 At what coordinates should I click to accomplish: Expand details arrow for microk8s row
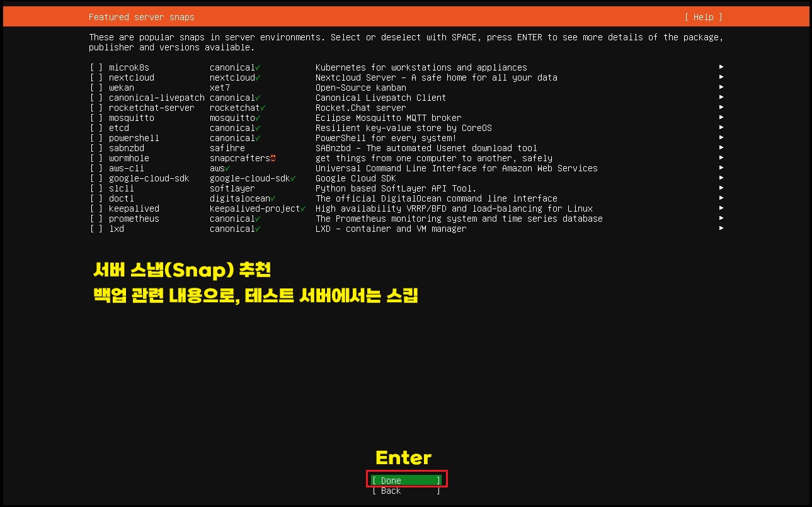(721, 67)
